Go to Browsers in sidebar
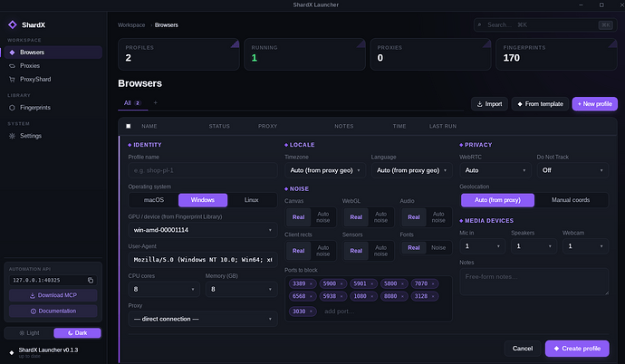625x364 pixels. pyautogui.click(x=53, y=53)
